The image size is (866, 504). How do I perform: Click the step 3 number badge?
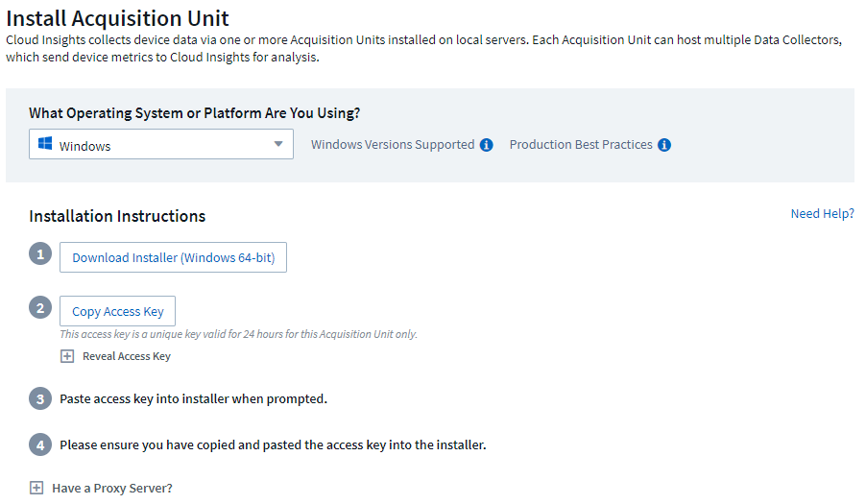(39, 398)
